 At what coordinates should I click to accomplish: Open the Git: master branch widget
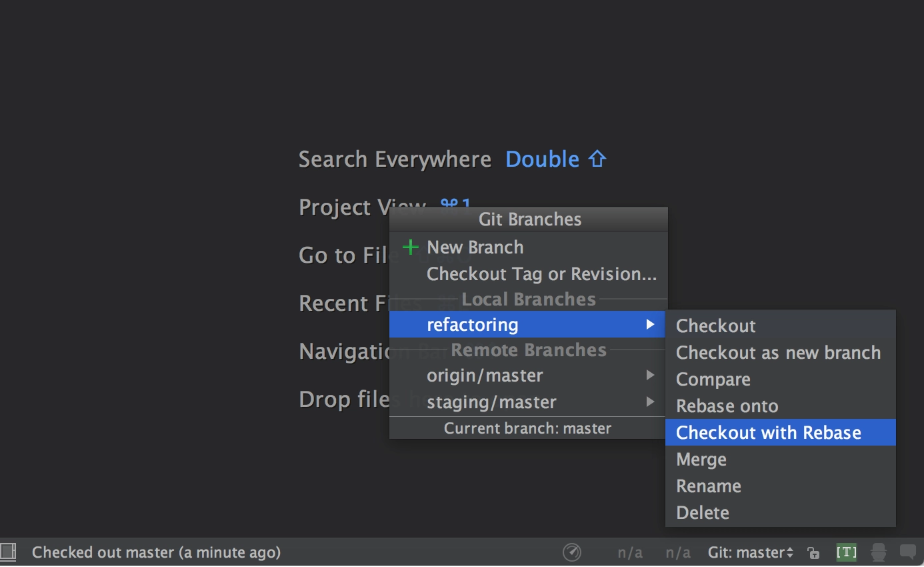point(751,552)
